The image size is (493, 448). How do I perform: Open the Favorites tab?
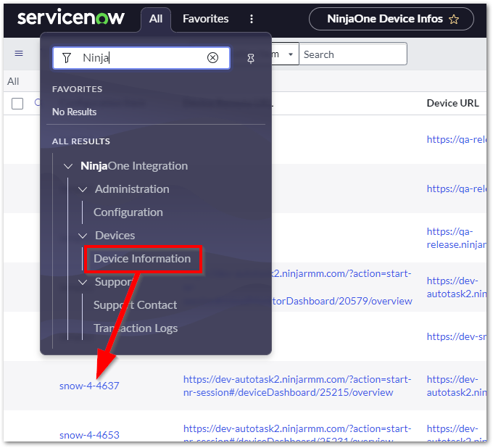pos(206,19)
